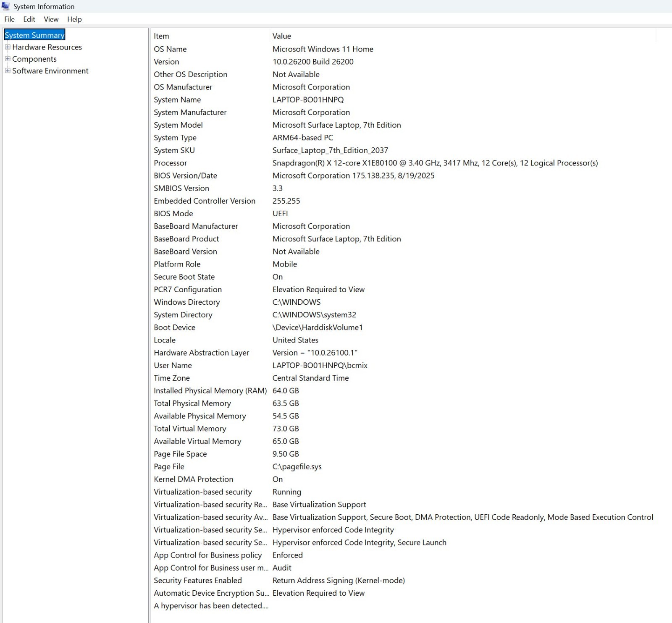Select the BaseBoard Version row label
The image size is (672, 623).
pos(185,251)
